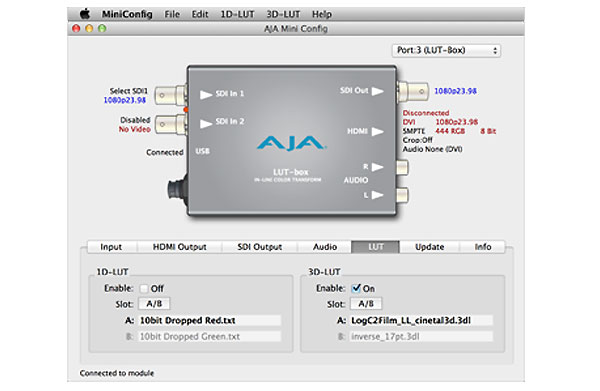This screenshot has height=391, width=600.
Task: Click the SDI In 2 BNC connector
Action: (171, 124)
